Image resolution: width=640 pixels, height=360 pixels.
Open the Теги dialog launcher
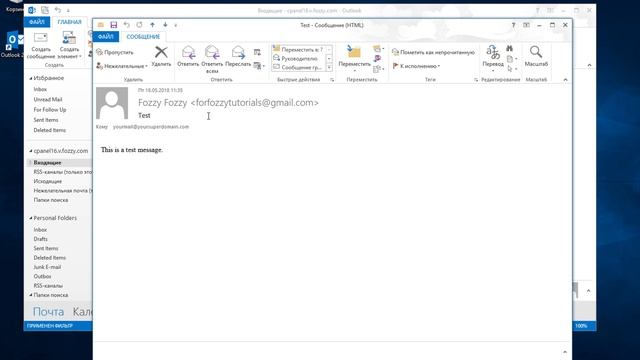(x=476, y=80)
